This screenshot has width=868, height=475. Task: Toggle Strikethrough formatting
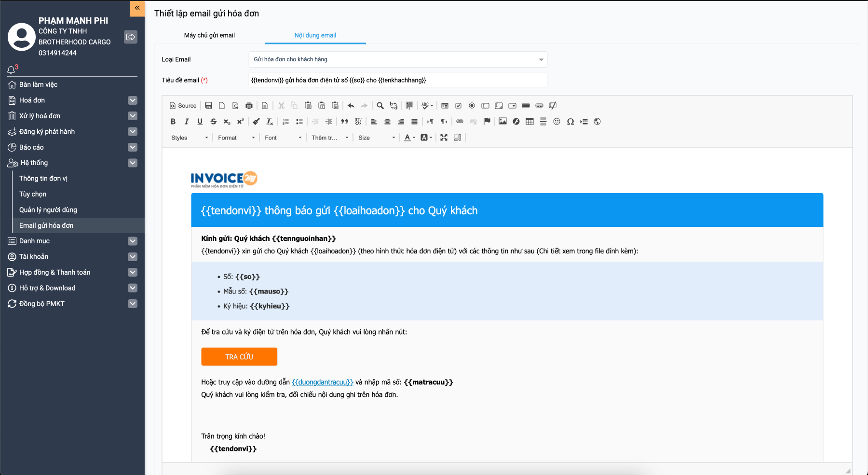click(x=214, y=122)
